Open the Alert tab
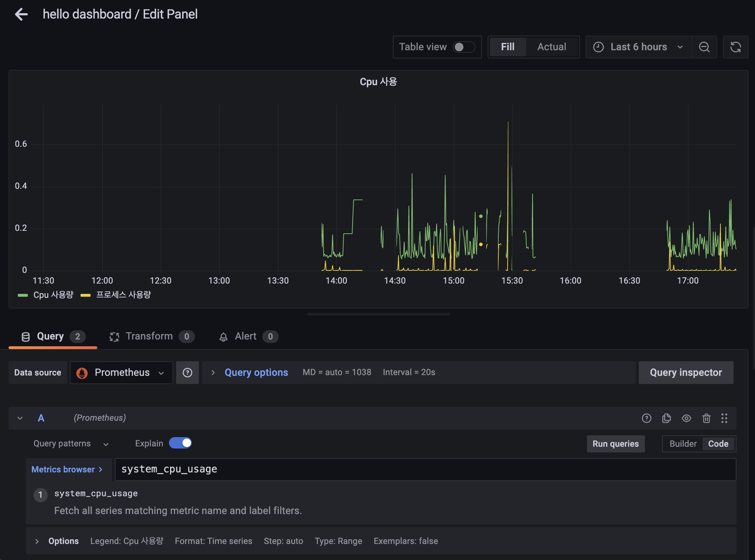 coord(245,336)
